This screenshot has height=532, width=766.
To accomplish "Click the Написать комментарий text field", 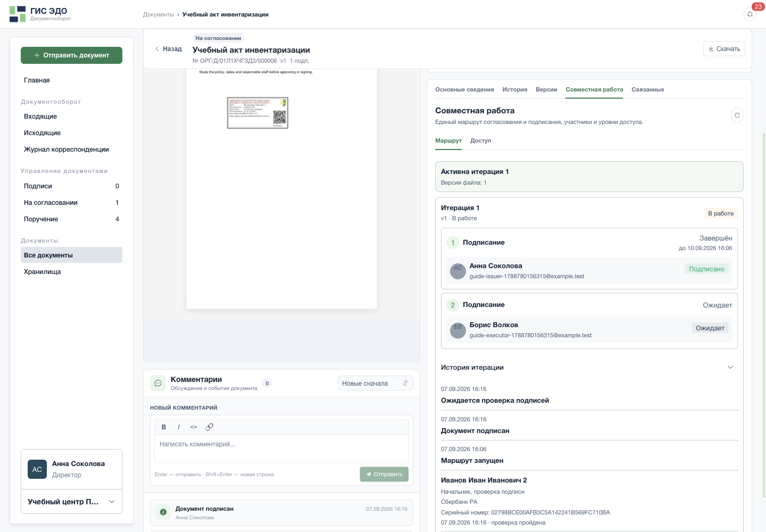I will pos(281,448).
